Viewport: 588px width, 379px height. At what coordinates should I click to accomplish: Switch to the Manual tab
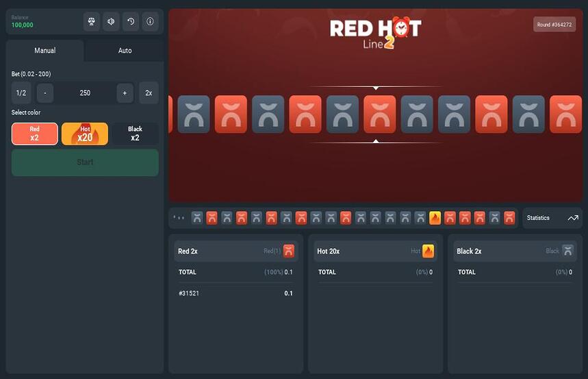pos(45,50)
